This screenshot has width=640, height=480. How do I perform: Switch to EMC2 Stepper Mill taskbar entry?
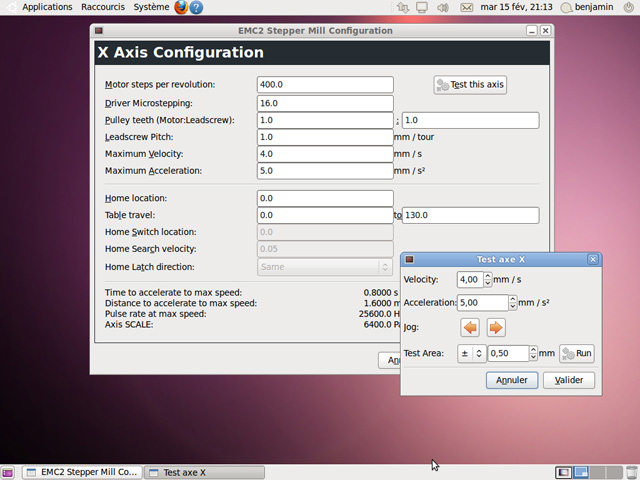pos(82,472)
